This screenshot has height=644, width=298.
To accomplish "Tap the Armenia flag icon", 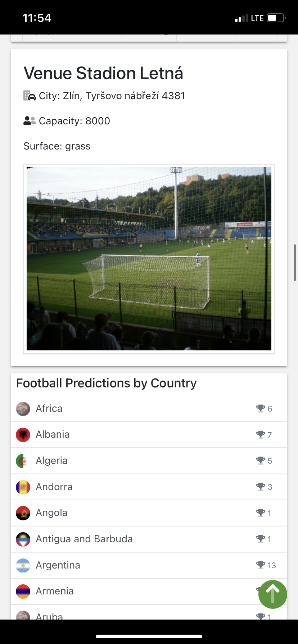I will [x=23, y=591].
